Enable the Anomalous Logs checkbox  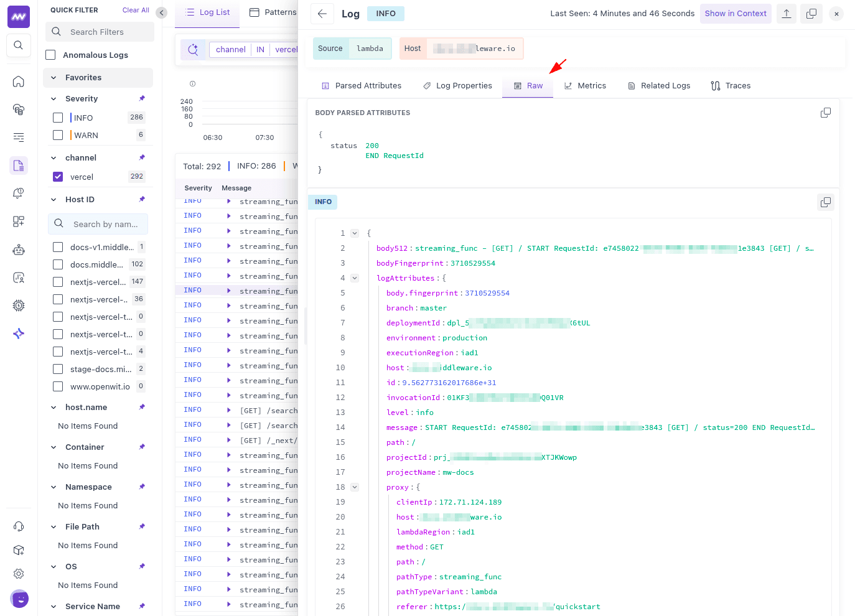click(51, 55)
